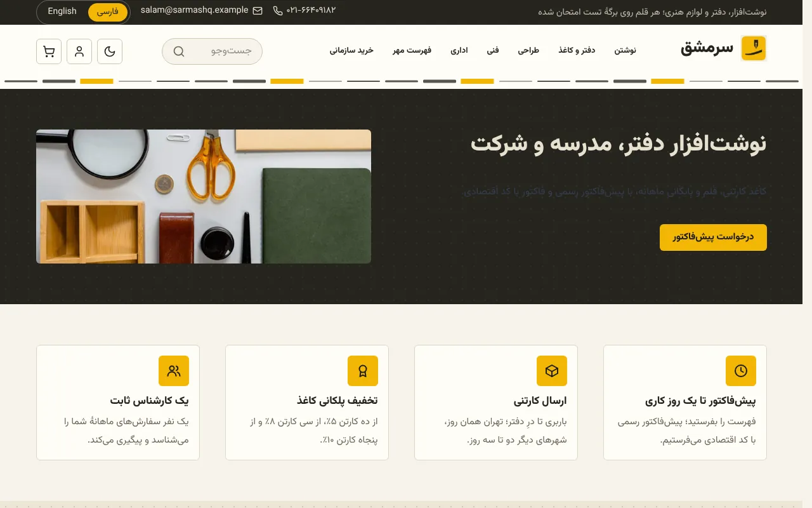Image resolution: width=812 pixels, height=508 pixels.
Task: Click the درخواست پیش‌فاکتور button
Action: click(x=713, y=237)
